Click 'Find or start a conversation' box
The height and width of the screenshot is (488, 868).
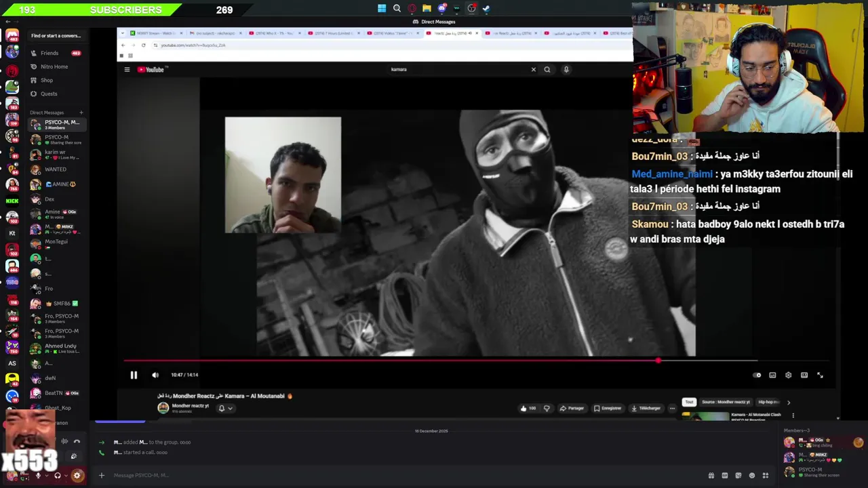(56, 35)
